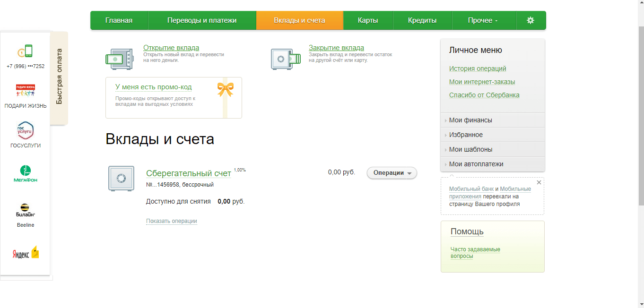The width and height of the screenshot is (644, 308).
Task: Expand the Мои финансы section
Action: pos(470,120)
